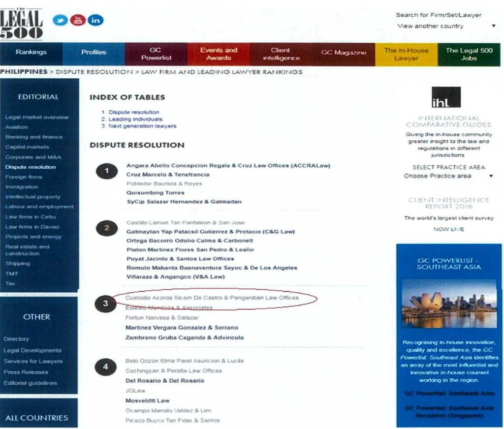Jump to Leading individuals table
Screen dimensions: 504x429
135,119
